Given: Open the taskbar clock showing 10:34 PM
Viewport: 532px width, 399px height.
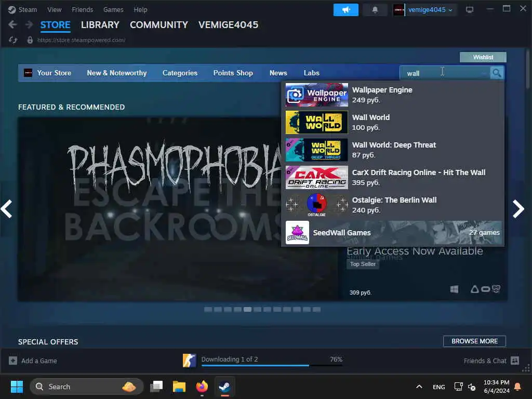Looking at the screenshot, I should pyautogui.click(x=496, y=387).
